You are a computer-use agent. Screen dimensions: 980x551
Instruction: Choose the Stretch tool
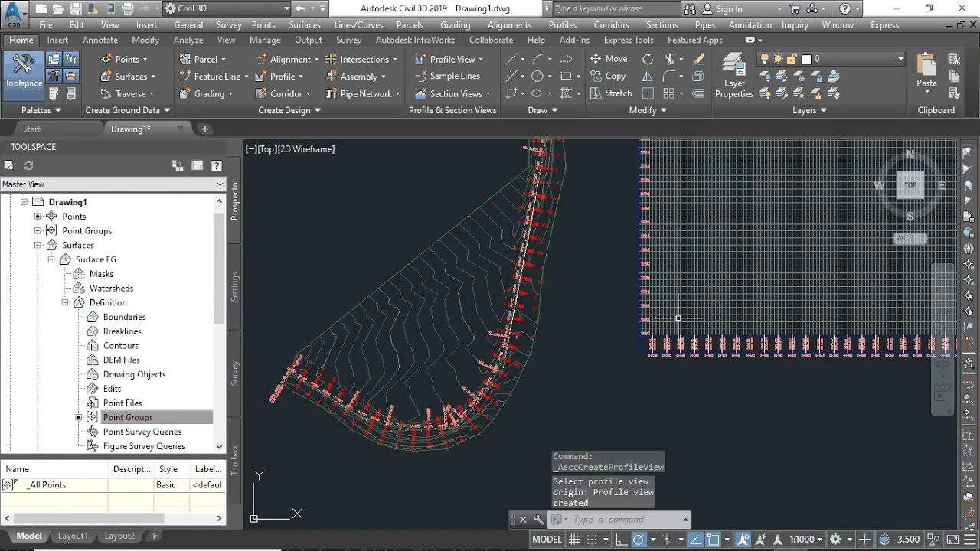pos(610,93)
